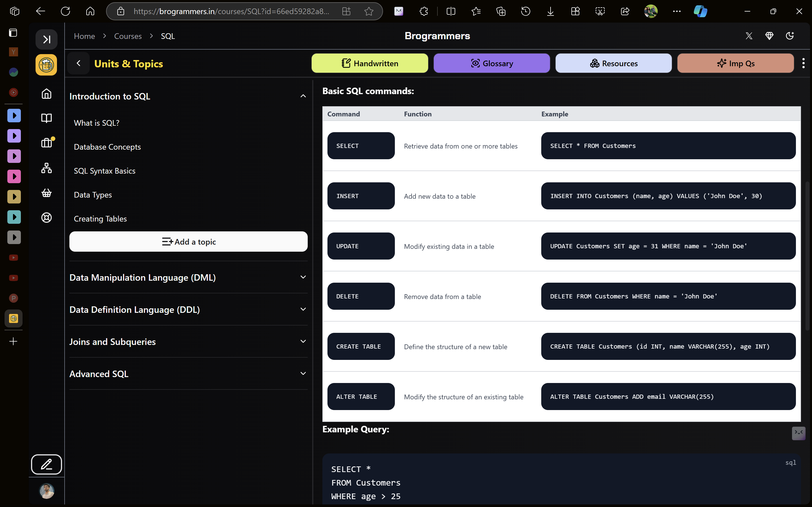The height and width of the screenshot is (507, 812).
Task: Open topic SQL Syntax Basics
Action: (105, 171)
